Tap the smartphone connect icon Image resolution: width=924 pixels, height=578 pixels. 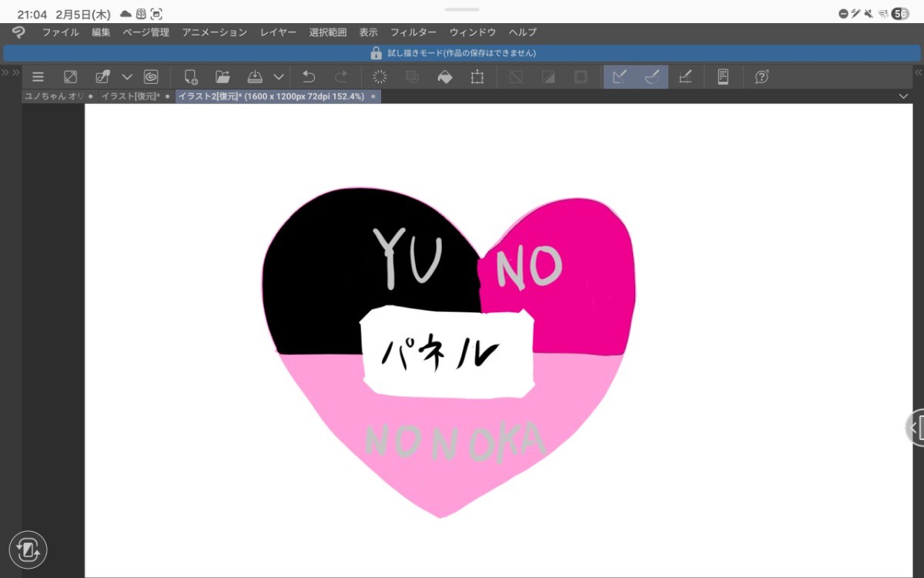coord(723,77)
